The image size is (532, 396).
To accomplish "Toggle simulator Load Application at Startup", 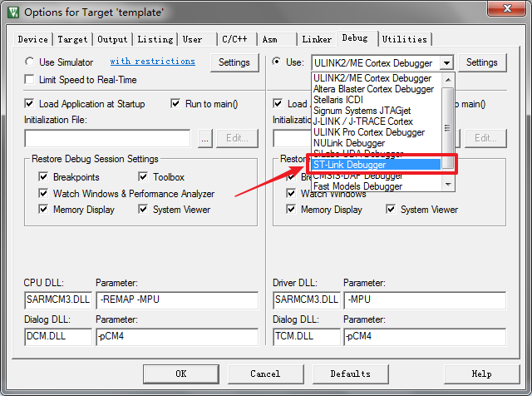I will pos(30,104).
